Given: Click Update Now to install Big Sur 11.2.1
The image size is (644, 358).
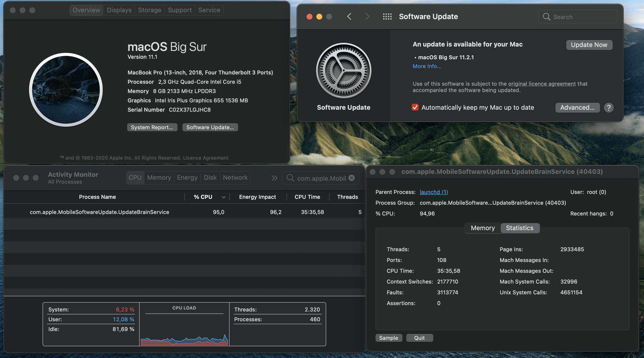Looking at the screenshot, I should coord(589,44).
